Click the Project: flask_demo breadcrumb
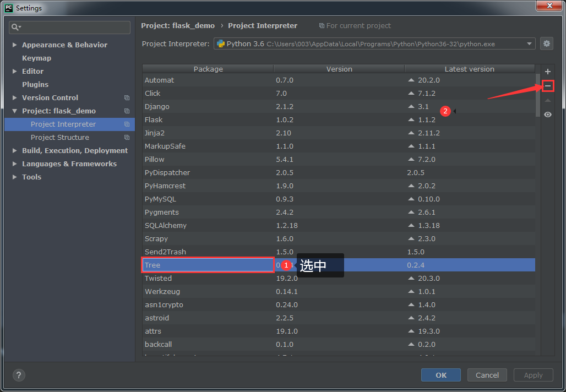This screenshot has width=566, height=392. 178,26
